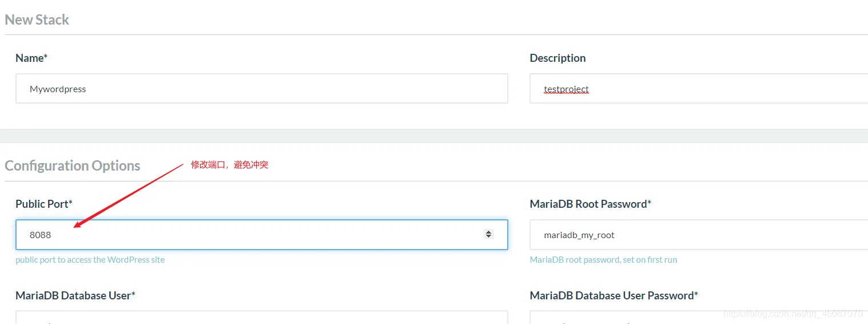Click the Name* field label
This screenshot has width=868, height=324.
pyautogui.click(x=31, y=58)
